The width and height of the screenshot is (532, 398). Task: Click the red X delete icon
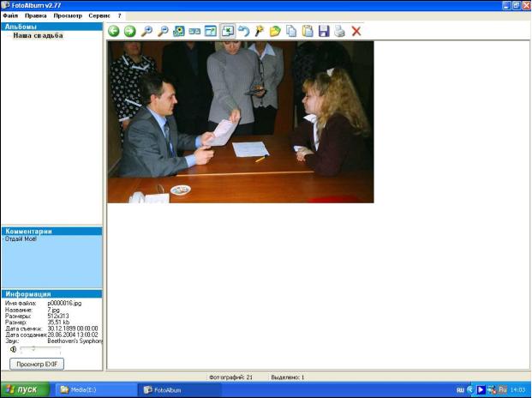[356, 31]
